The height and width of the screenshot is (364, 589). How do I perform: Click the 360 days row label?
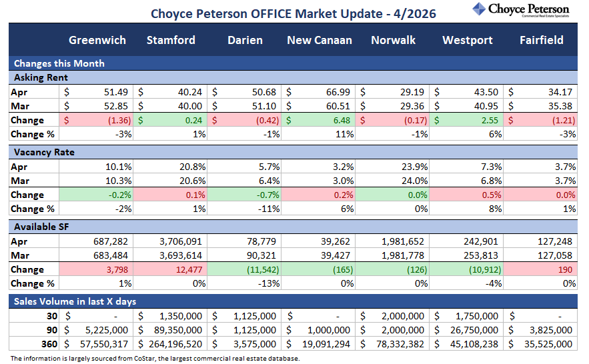click(49, 344)
